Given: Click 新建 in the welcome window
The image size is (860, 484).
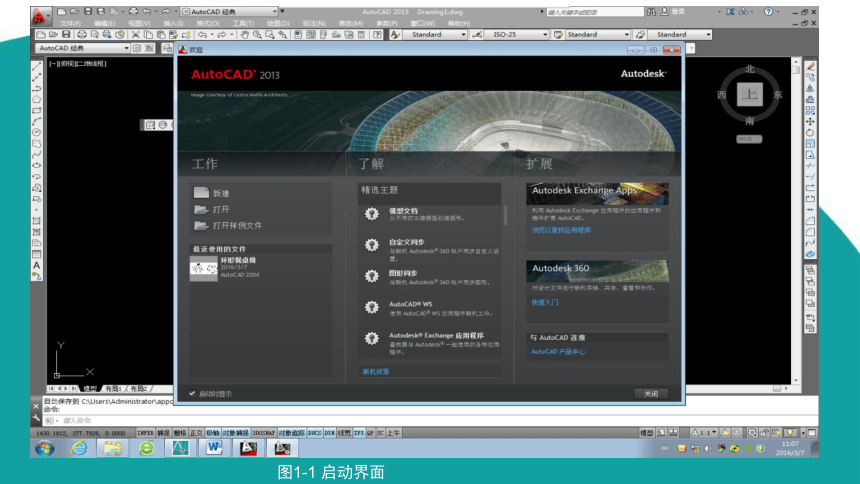Looking at the screenshot, I should (x=221, y=193).
